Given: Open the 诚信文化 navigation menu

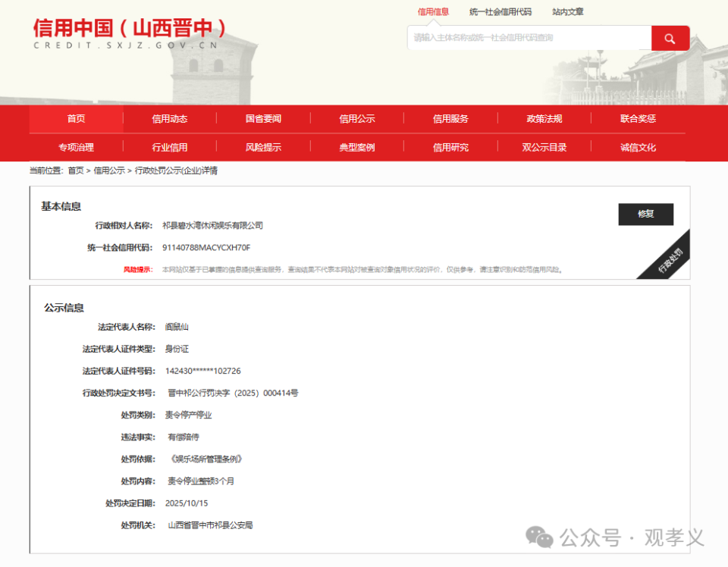Looking at the screenshot, I should point(638,146).
